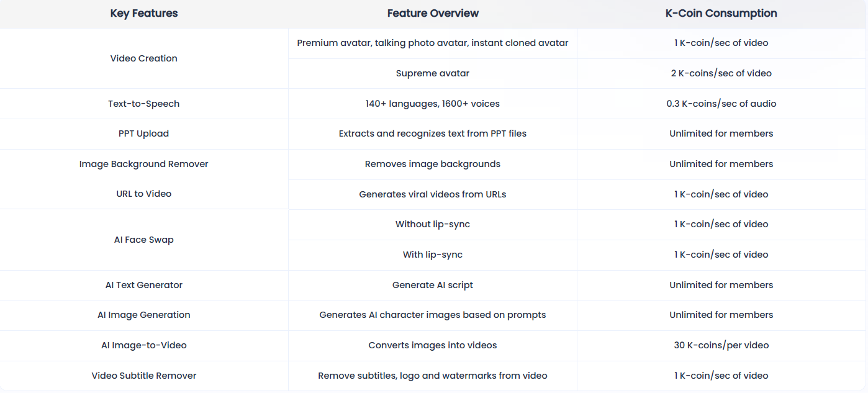The image size is (868, 393).
Task: Click the Text-to-Speech feature name
Action: click(x=144, y=104)
